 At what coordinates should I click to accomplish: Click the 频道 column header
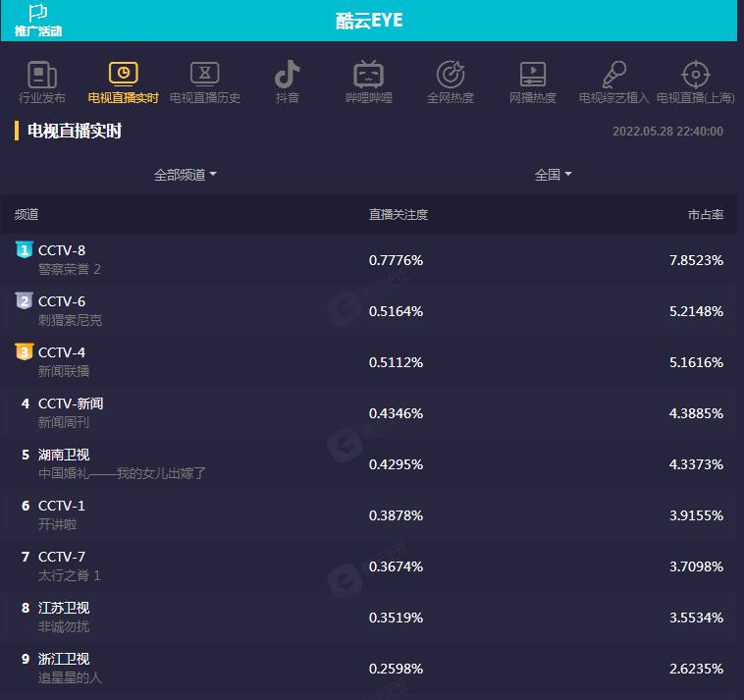(27, 214)
